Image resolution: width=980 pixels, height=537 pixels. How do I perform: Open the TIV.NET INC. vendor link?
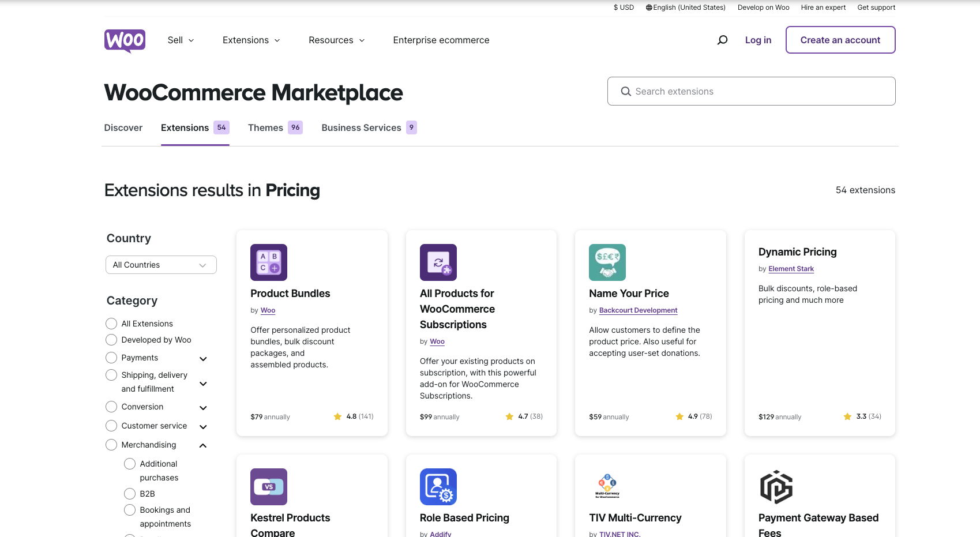coord(619,534)
